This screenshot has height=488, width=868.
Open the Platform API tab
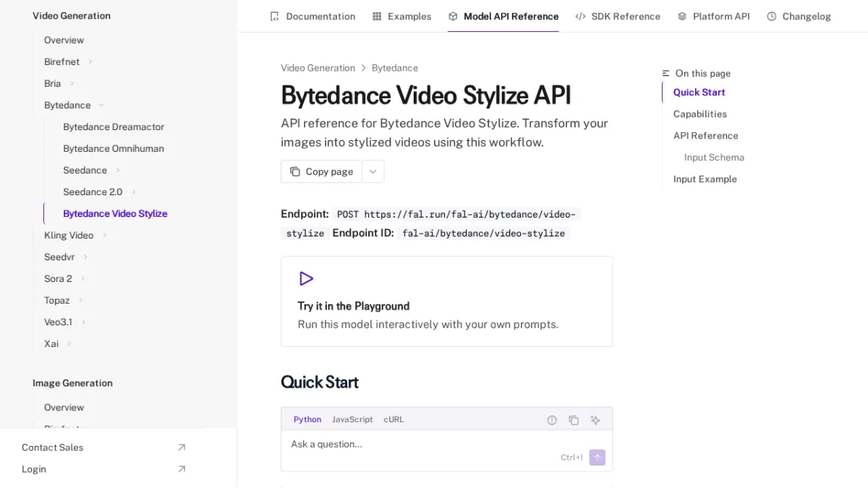[713, 16]
